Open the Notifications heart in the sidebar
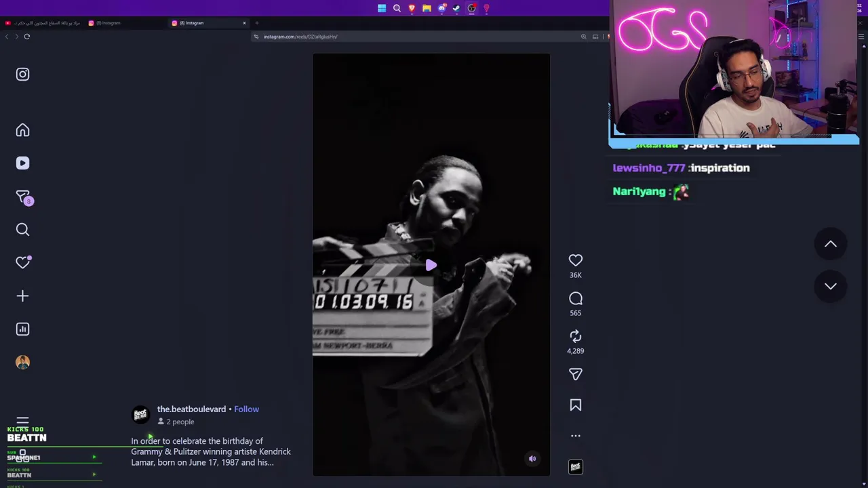This screenshot has width=868, height=488. pos(23,262)
